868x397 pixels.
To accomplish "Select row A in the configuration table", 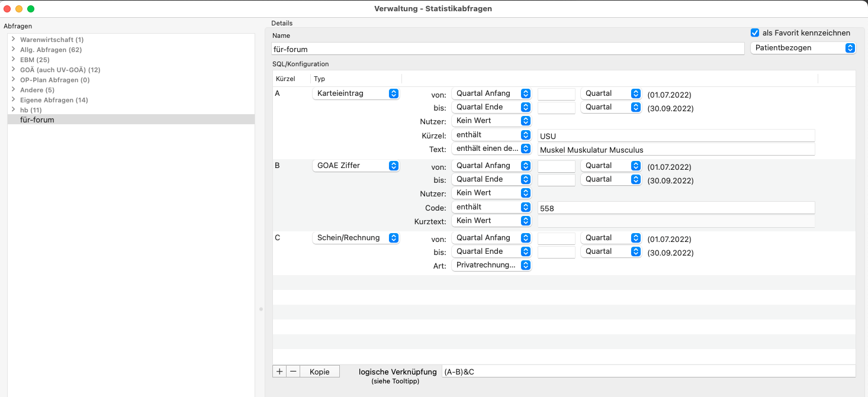I will click(564, 122).
